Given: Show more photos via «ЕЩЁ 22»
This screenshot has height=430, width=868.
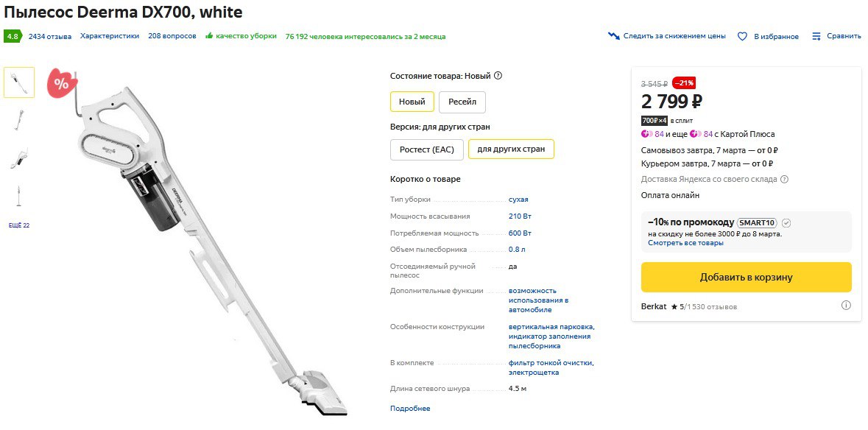Looking at the screenshot, I should point(19,225).
